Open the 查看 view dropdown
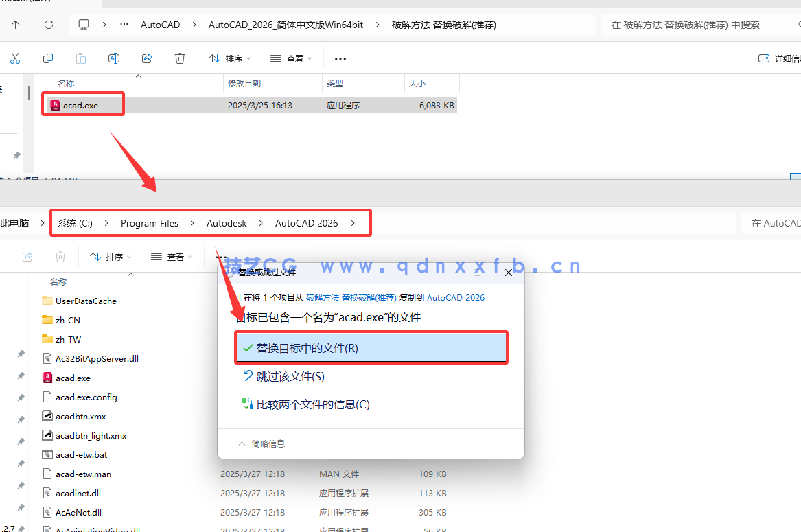This screenshot has width=801, height=532. [291, 58]
